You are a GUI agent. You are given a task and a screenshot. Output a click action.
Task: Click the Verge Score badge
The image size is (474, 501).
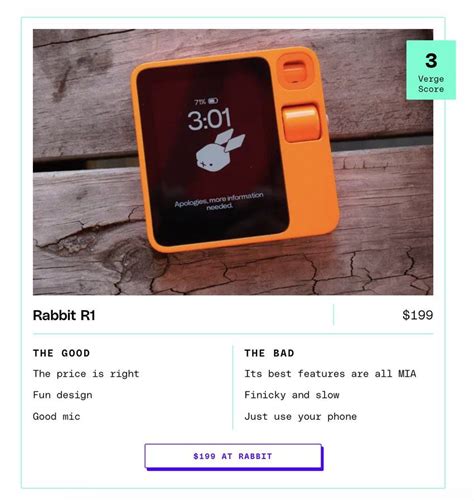[431, 70]
